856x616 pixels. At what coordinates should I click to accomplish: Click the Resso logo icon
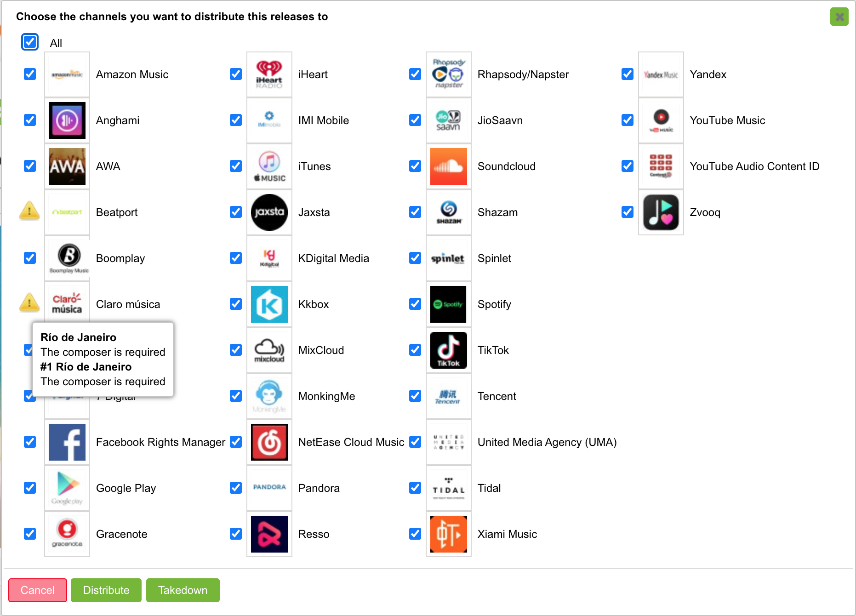(269, 534)
